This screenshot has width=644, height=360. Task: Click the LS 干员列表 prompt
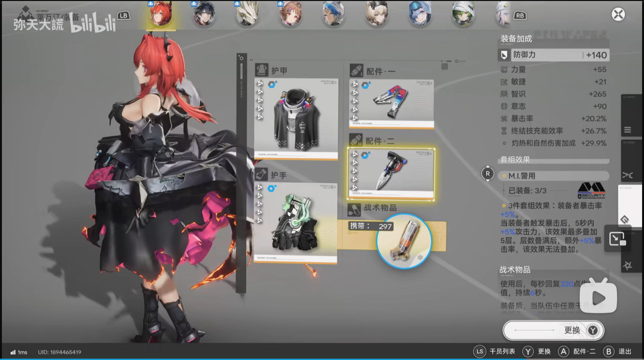pyautogui.click(x=495, y=352)
